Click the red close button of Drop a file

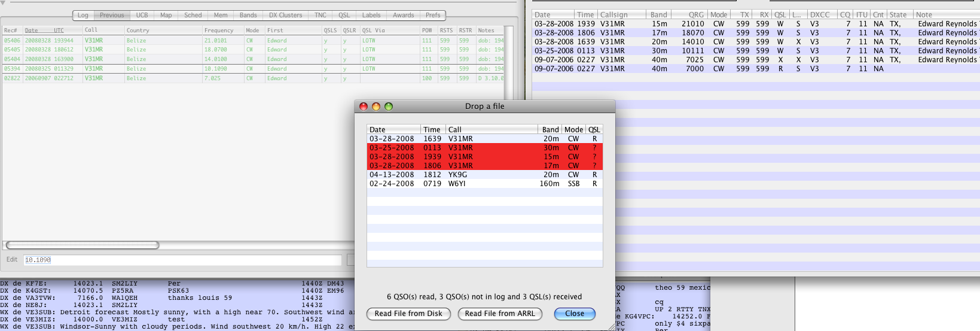(x=363, y=107)
